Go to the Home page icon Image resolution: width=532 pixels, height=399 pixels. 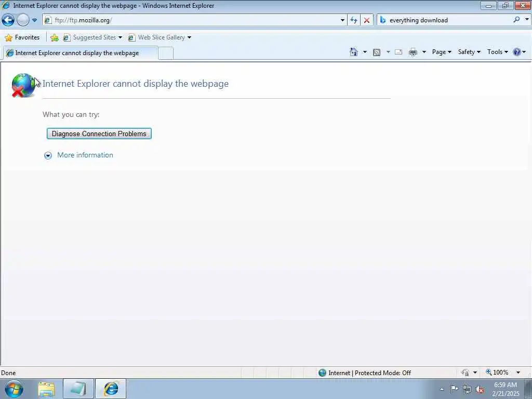pyautogui.click(x=354, y=52)
